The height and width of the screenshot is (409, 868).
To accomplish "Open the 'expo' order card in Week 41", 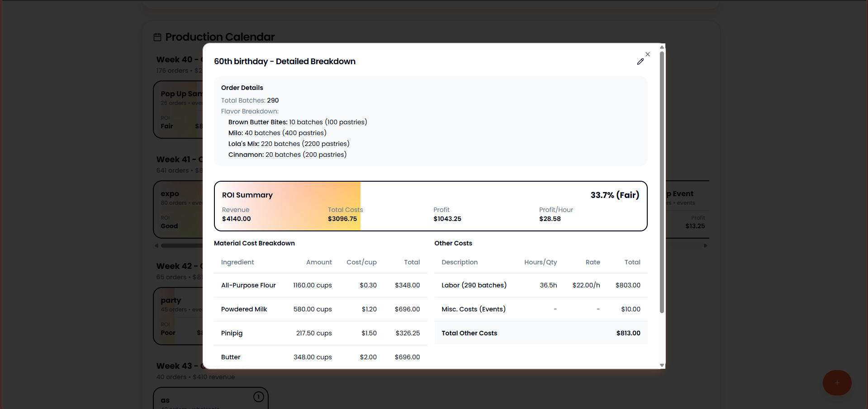I will pos(178,209).
